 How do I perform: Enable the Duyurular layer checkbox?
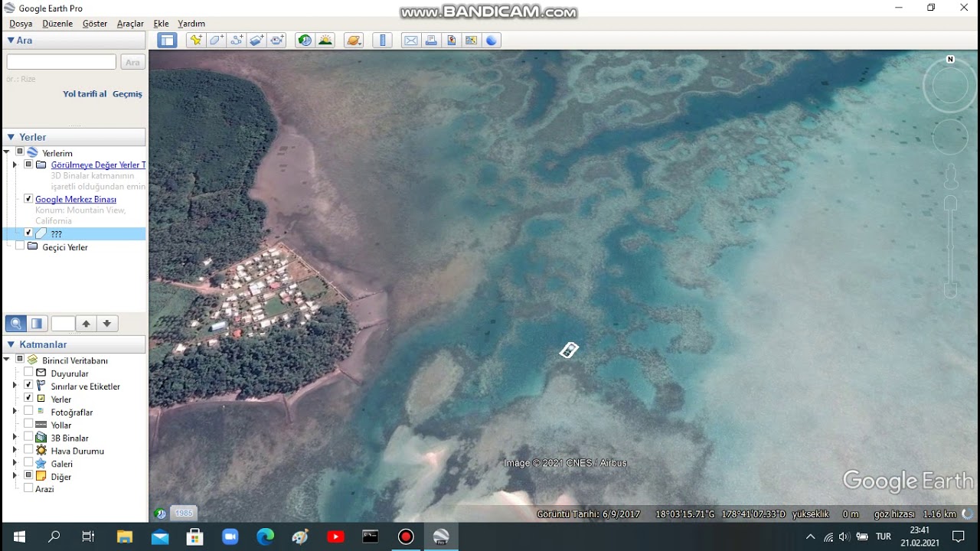pos(28,373)
